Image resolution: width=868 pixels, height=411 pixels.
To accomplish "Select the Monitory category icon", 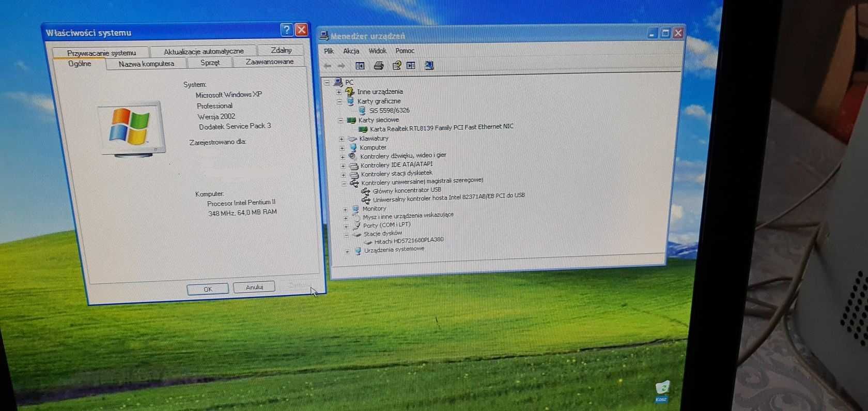I will point(355,209).
